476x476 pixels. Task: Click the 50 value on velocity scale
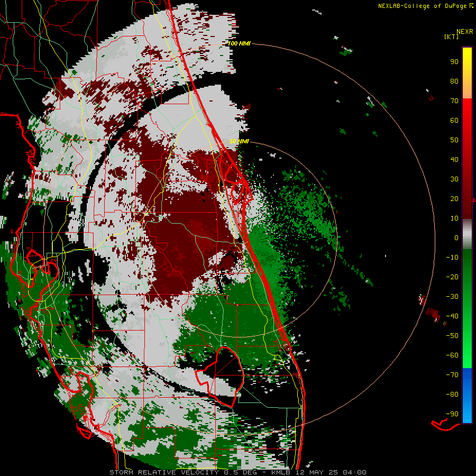[x=454, y=140]
